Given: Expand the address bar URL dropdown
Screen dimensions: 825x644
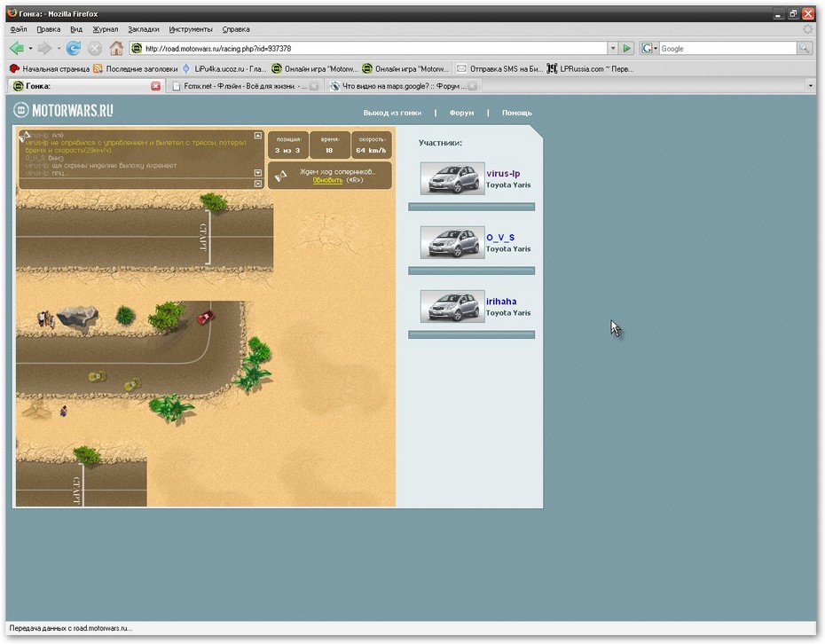Looking at the screenshot, I should 613,49.
